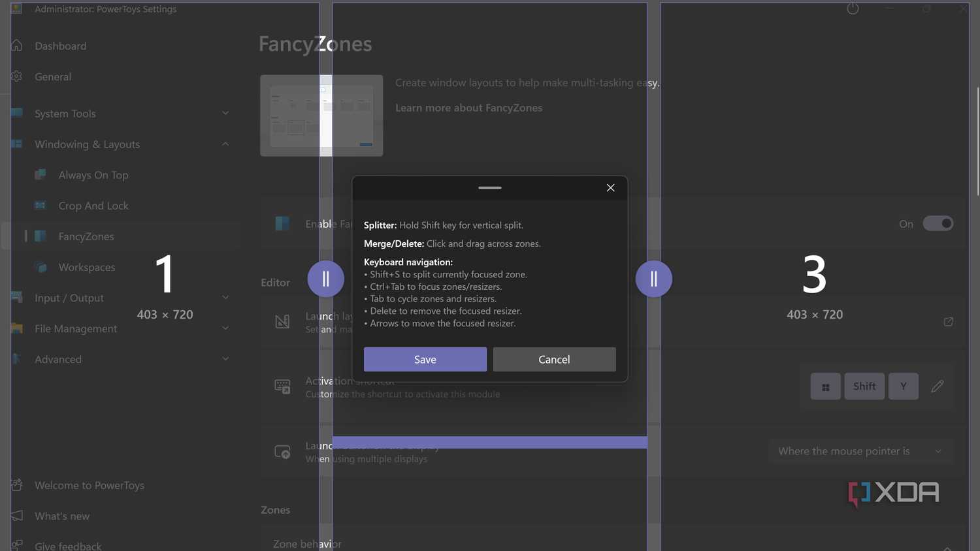Click the Y key chip in activation shortcut

(904, 386)
